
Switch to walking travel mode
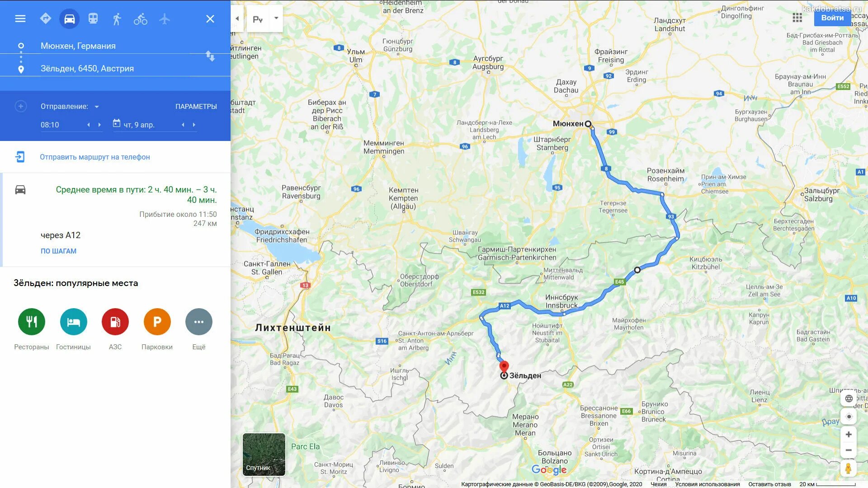click(117, 19)
